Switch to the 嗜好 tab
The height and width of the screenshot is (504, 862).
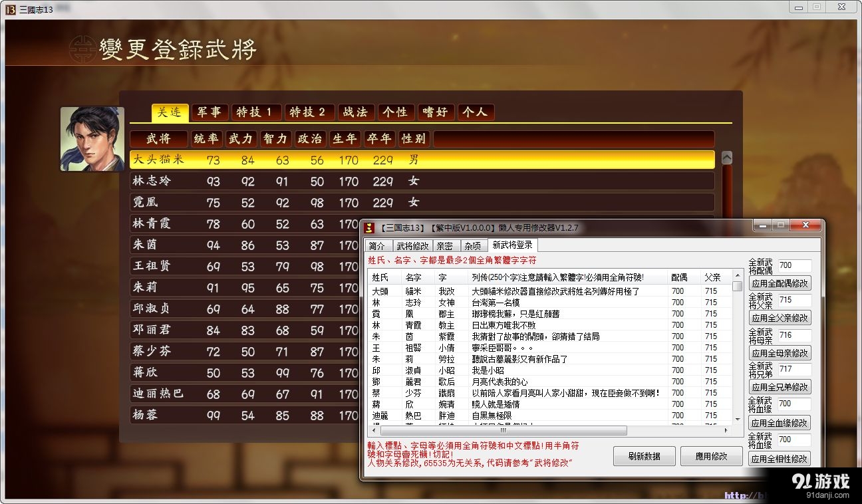(436, 112)
